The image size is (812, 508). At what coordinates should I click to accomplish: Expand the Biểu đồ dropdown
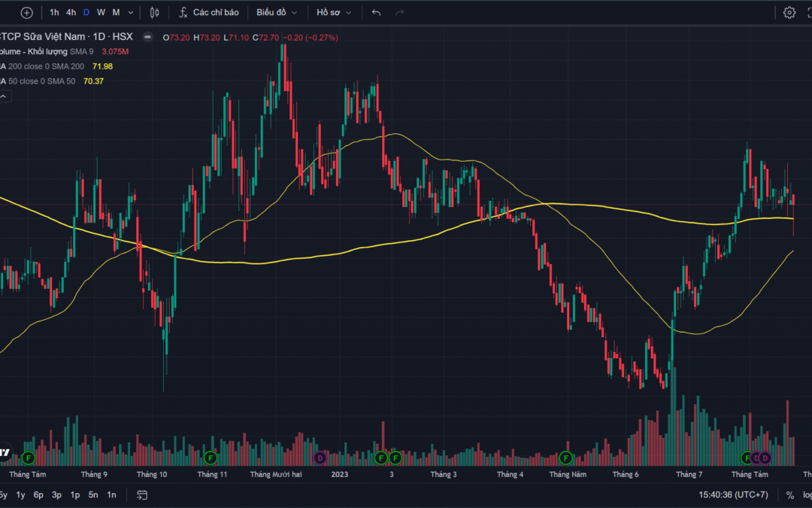click(276, 12)
